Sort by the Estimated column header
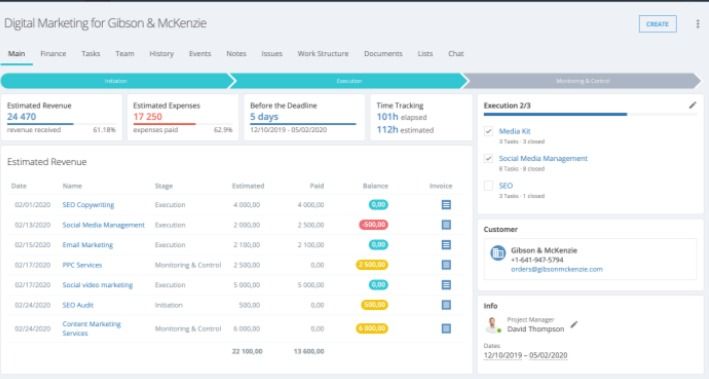 [x=248, y=186]
